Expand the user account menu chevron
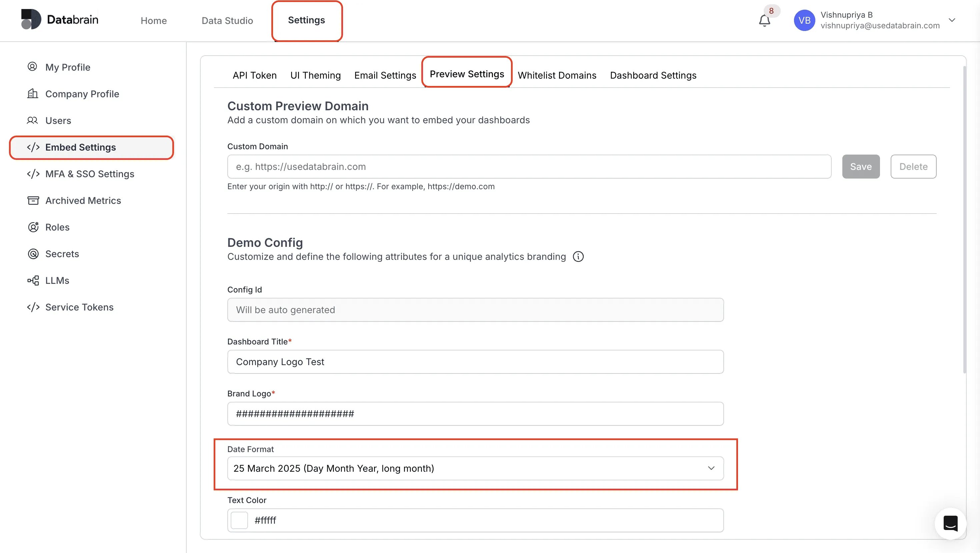Viewport: 980px width, 553px height. click(x=952, y=20)
